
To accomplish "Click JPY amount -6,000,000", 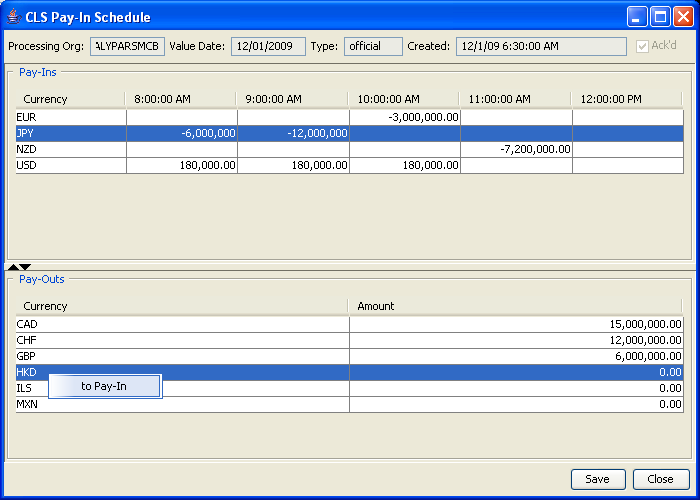I will pos(208,133).
